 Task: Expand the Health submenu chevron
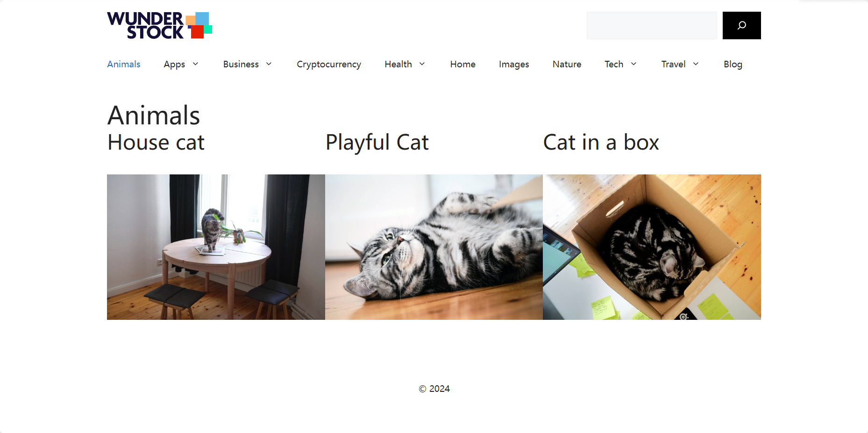pos(422,64)
